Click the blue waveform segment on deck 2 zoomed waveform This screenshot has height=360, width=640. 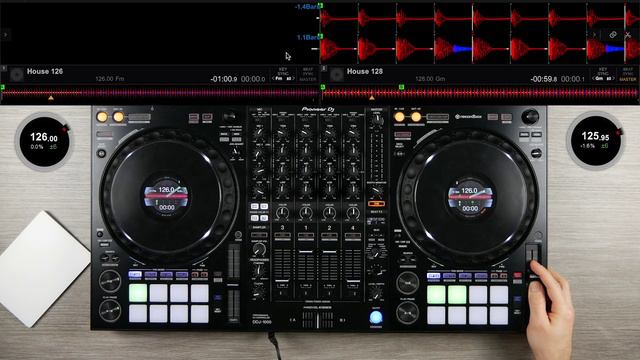coord(462,49)
